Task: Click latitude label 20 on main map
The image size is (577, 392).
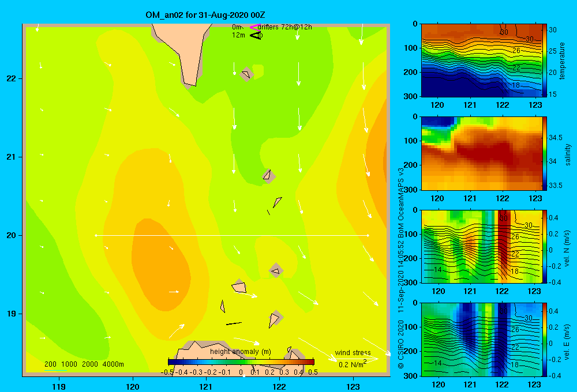Action: pyautogui.click(x=12, y=235)
